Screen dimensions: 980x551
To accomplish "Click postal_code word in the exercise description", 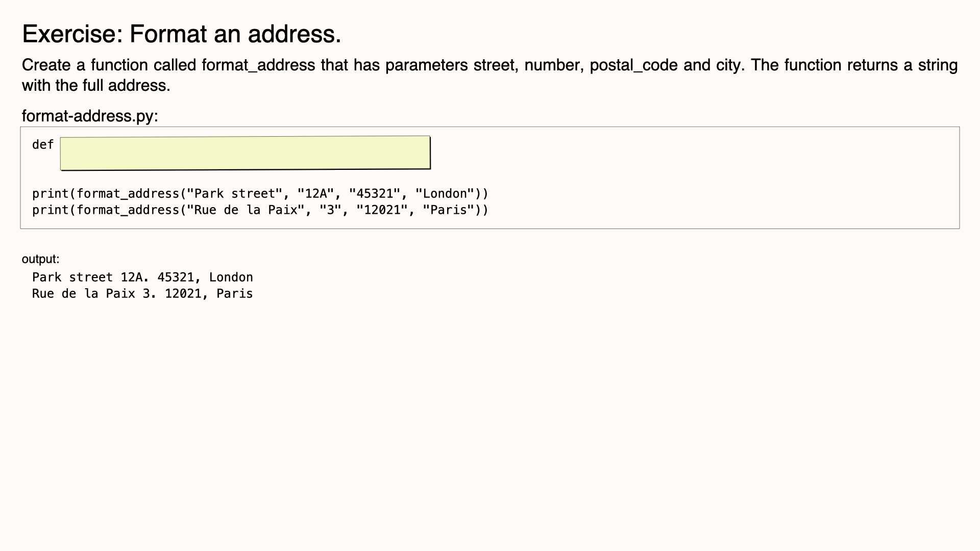I will pos(633,65).
